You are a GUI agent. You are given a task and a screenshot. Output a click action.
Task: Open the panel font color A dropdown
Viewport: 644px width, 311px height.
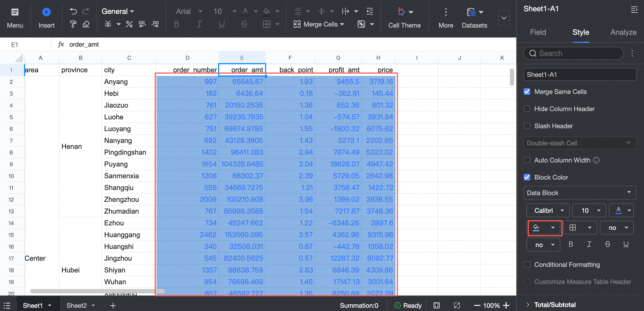pyautogui.click(x=621, y=210)
